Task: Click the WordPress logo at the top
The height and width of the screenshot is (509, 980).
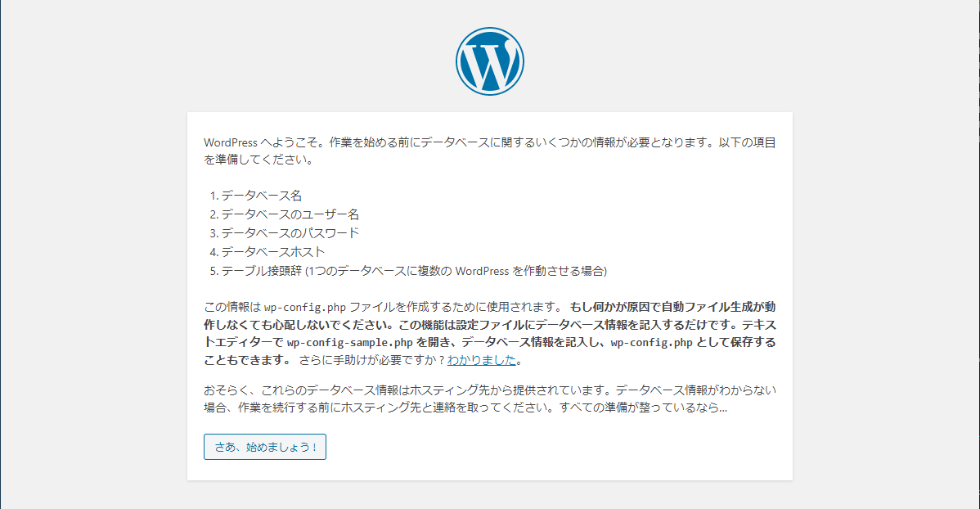Action: (x=489, y=61)
